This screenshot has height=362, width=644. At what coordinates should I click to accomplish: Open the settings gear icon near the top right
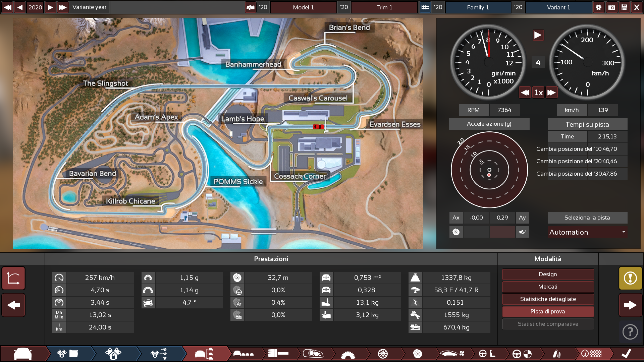coord(598,7)
